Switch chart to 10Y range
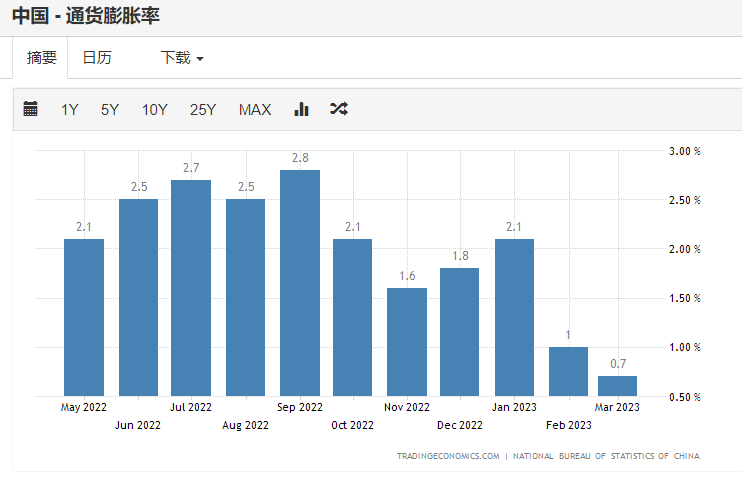Screen dimensions: 742x478 154,110
